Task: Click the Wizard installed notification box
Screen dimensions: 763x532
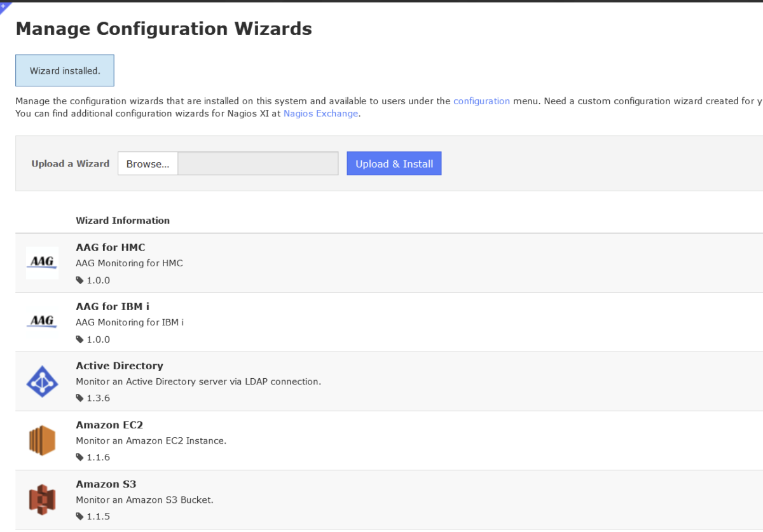Action: [64, 70]
